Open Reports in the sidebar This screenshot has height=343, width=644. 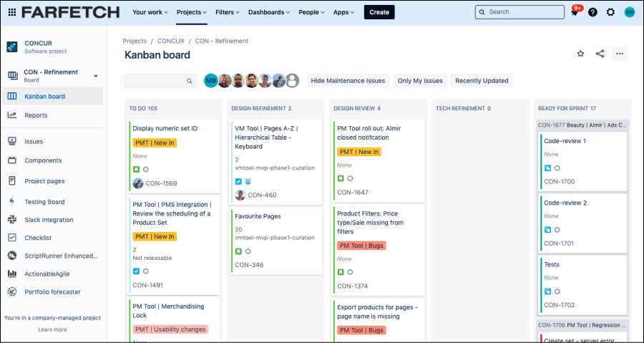[x=36, y=115]
